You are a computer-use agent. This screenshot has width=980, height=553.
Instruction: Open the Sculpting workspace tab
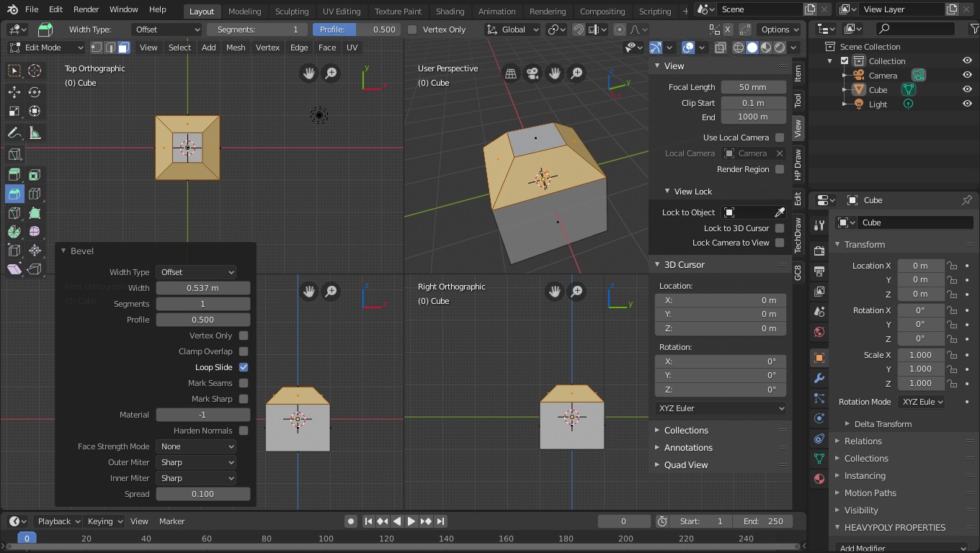tap(291, 11)
